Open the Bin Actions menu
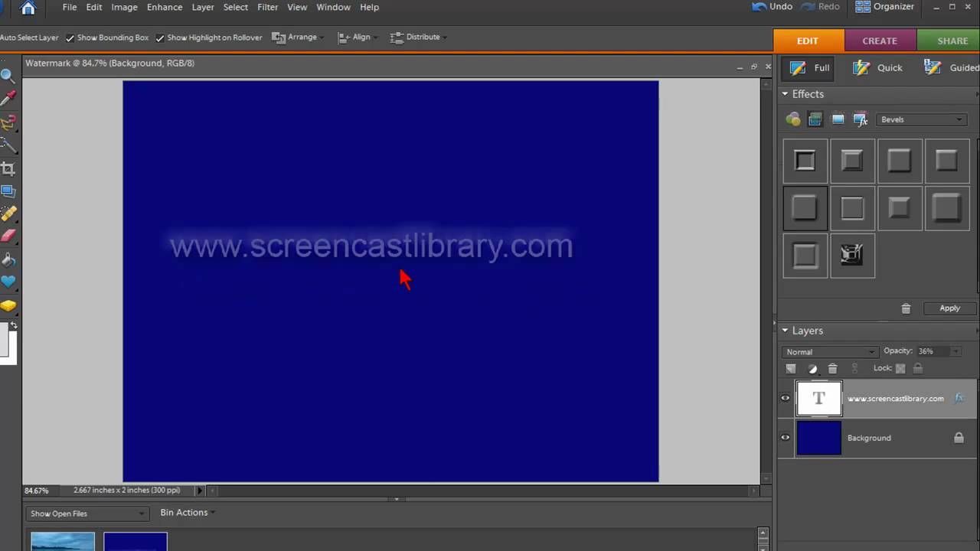This screenshot has height=551, width=980. click(x=188, y=513)
